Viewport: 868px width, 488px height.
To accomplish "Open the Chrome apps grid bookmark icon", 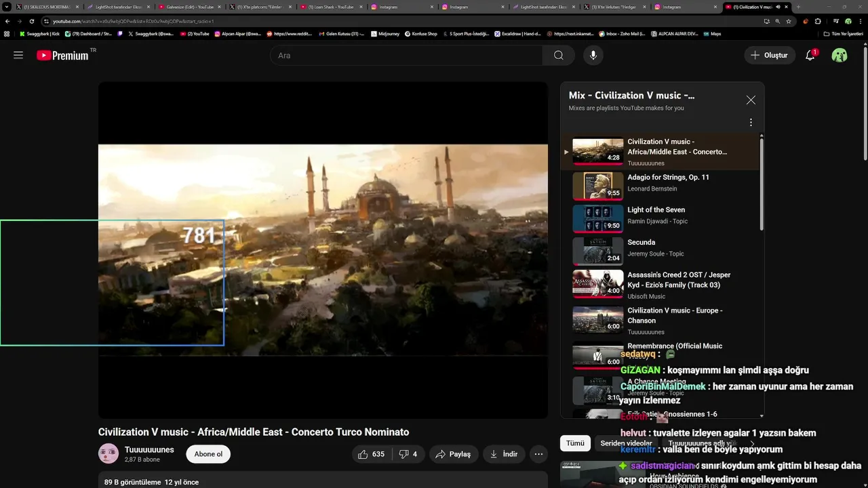I will coord(7,33).
